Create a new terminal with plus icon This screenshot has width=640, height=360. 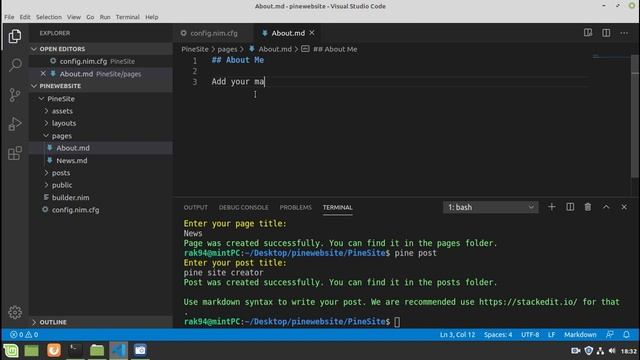coord(551,207)
